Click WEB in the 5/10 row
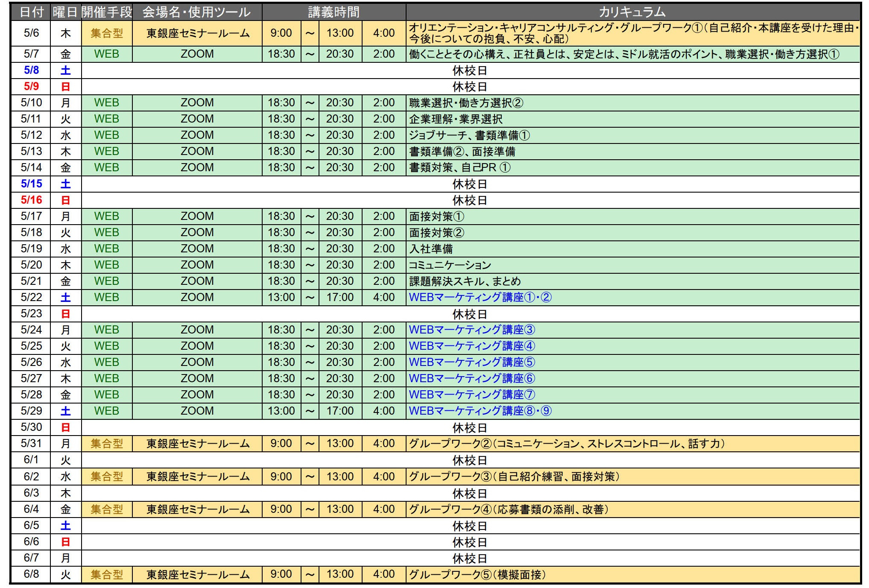Screen dimensions: 869x588 pos(107,103)
